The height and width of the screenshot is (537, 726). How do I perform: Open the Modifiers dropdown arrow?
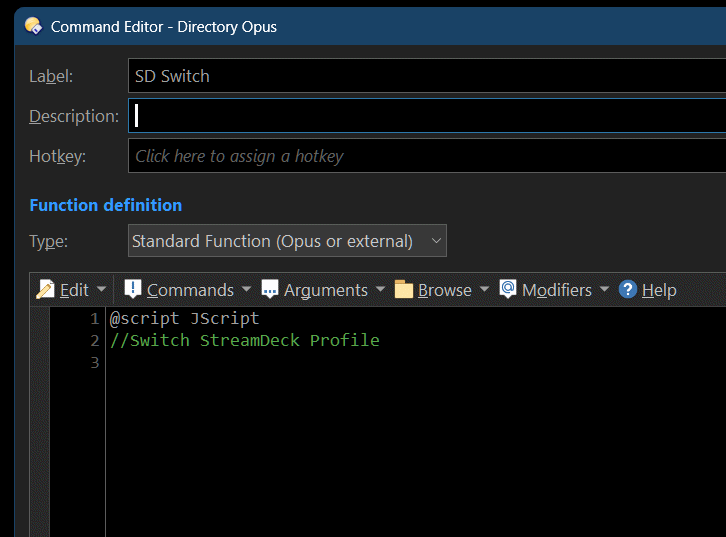tap(605, 289)
